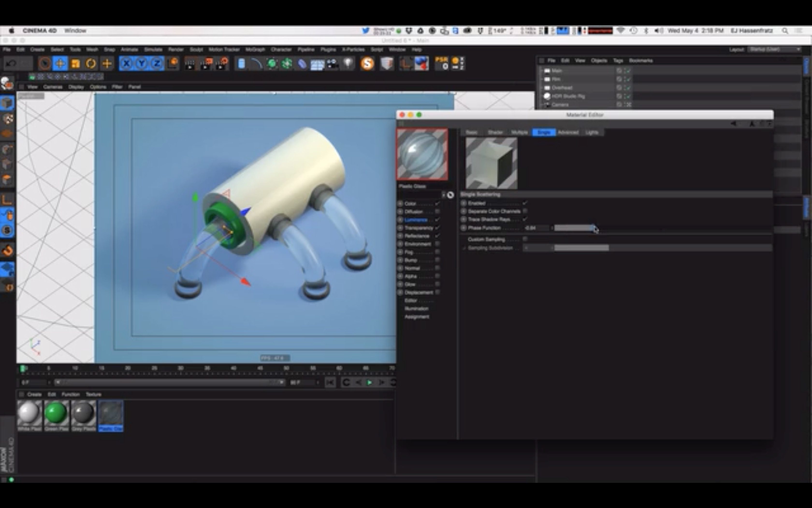This screenshot has height=508, width=812.
Task: Switch to Lights tab in Material Editor
Action: [592, 132]
